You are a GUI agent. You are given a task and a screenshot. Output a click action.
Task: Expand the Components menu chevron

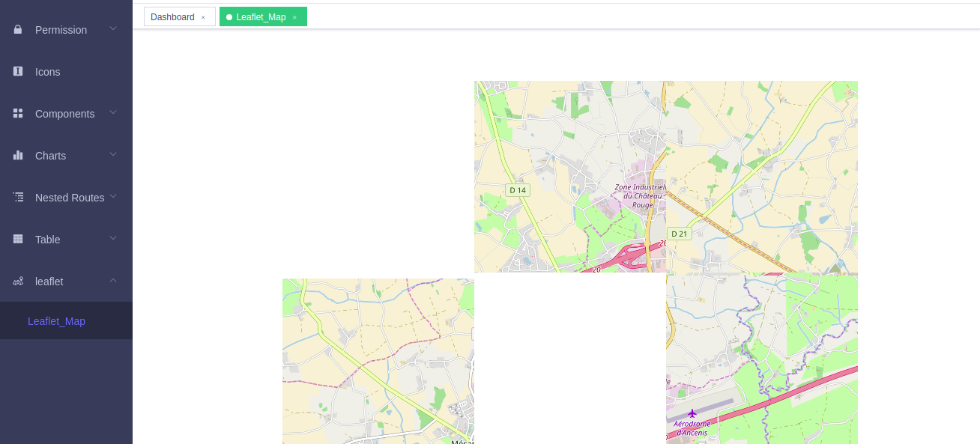tap(113, 113)
